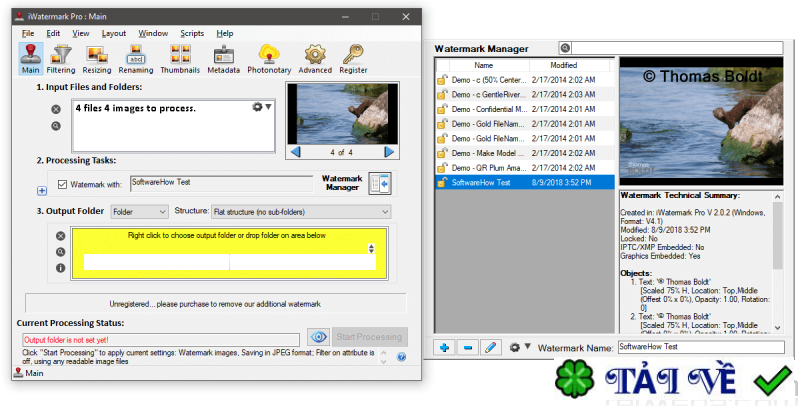
Task: Open the Scripts menu
Action: [192, 33]
